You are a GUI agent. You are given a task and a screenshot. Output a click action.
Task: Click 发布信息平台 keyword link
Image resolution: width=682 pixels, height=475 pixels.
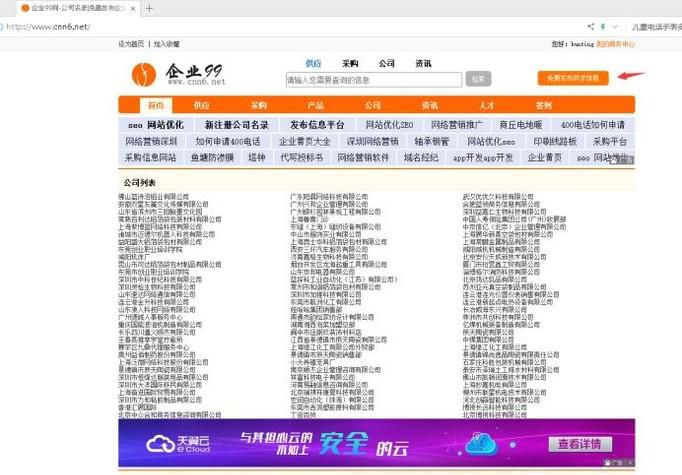(317, 125)
